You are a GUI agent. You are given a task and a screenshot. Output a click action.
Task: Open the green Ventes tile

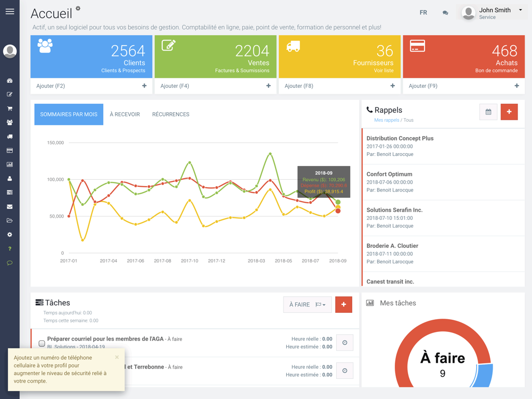(215, 57)
